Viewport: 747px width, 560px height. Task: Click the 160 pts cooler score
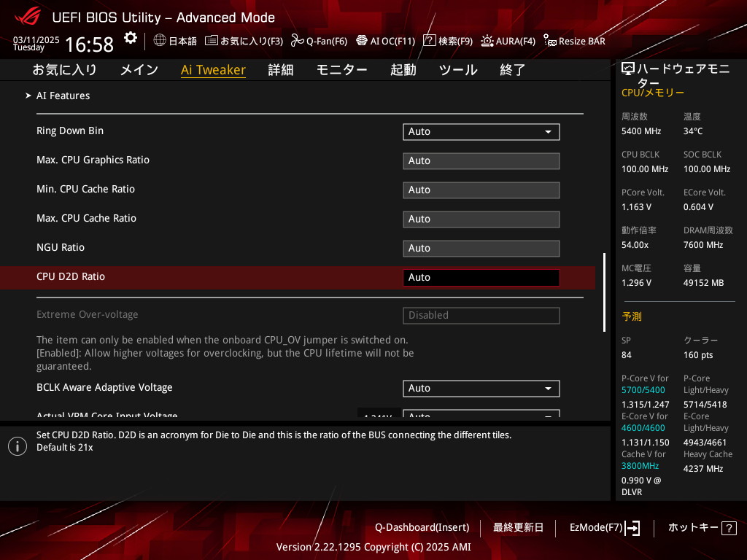[x=698, y=355]
